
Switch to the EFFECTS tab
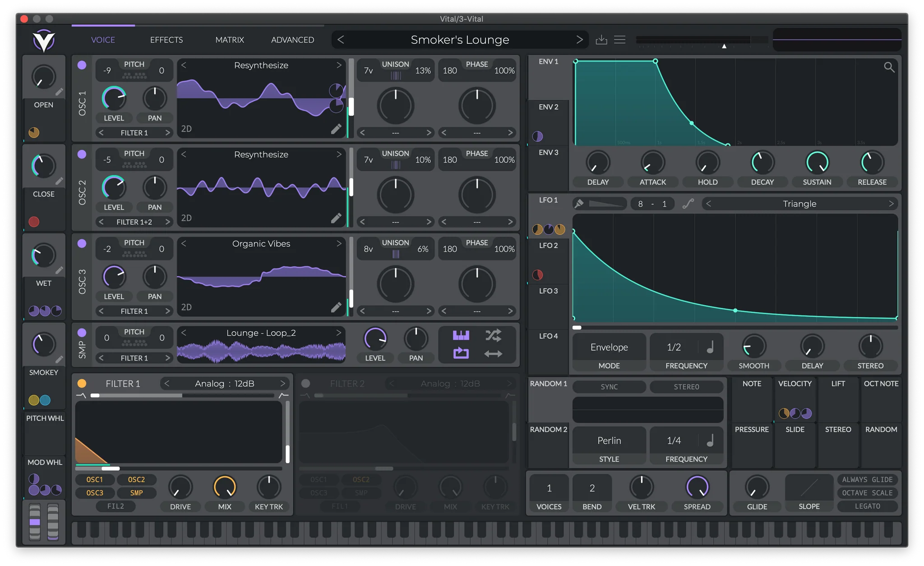click(x=166, y=40)
